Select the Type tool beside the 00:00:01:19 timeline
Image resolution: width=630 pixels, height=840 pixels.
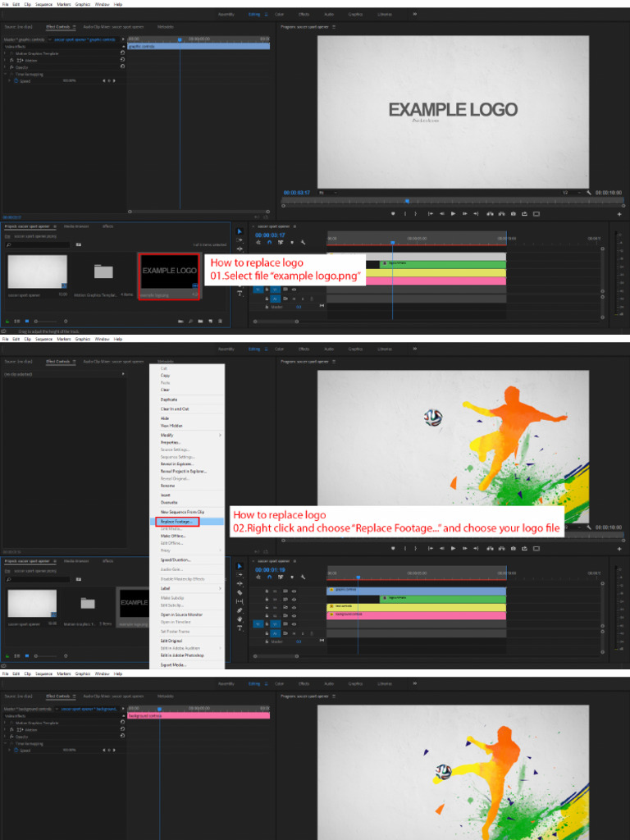pyautogui.click(x=240, y=628)
